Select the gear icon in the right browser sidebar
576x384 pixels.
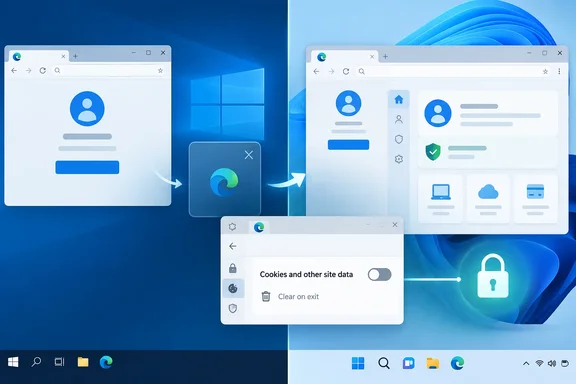(x=399, y=159)
